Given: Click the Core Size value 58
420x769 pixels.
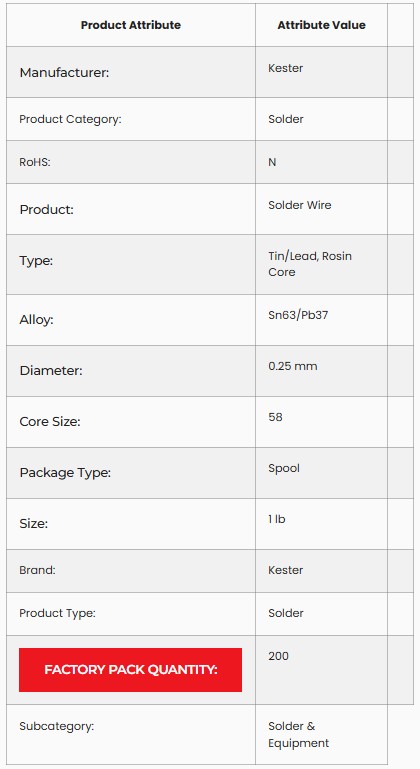Looking at the screenshot, I should point(275,417).
